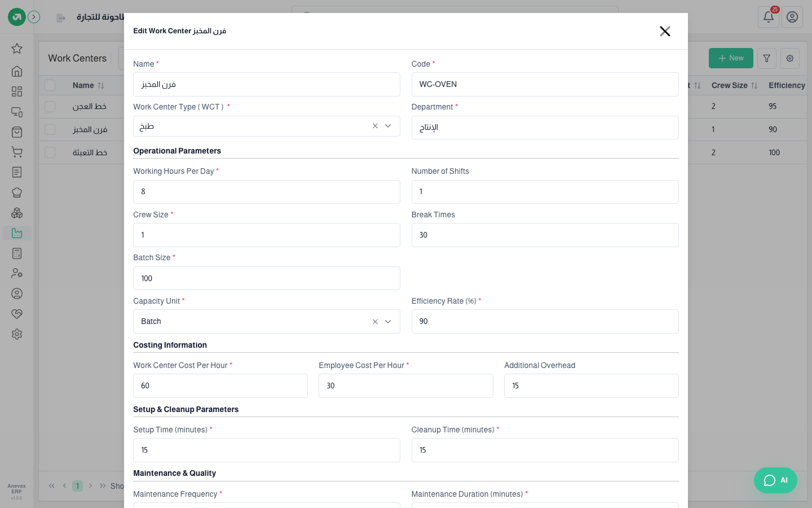The height and width of the screenshot is (508, 812).
Task: Open the shopping cart module in sidebar
Action: 17,152
